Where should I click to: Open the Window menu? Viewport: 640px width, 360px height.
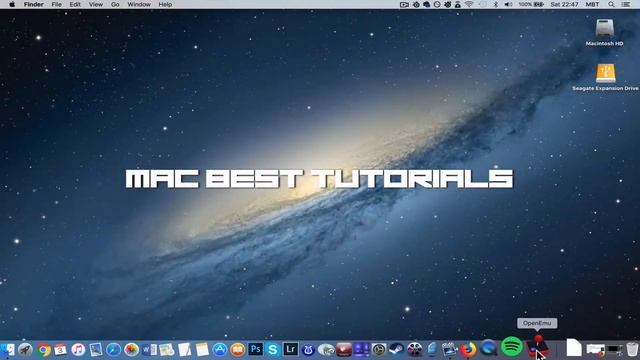(139, 4)
